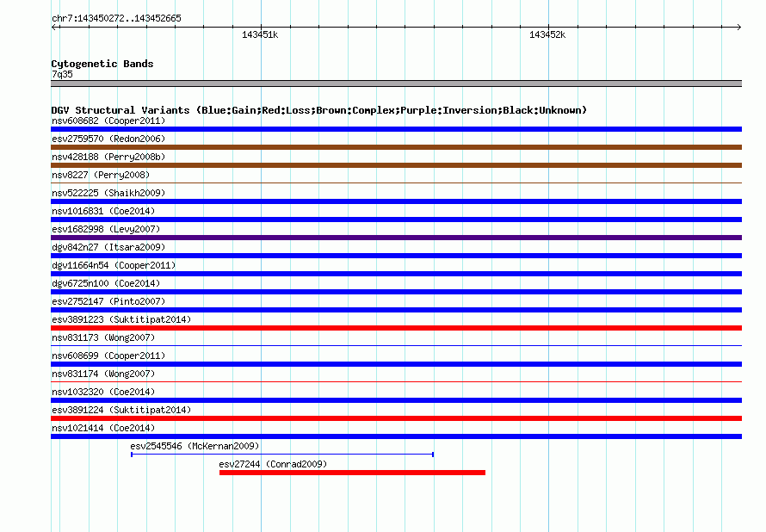
Task: Click the blue nsv1021414 gain bar
Action: click(x=396, y=436)
